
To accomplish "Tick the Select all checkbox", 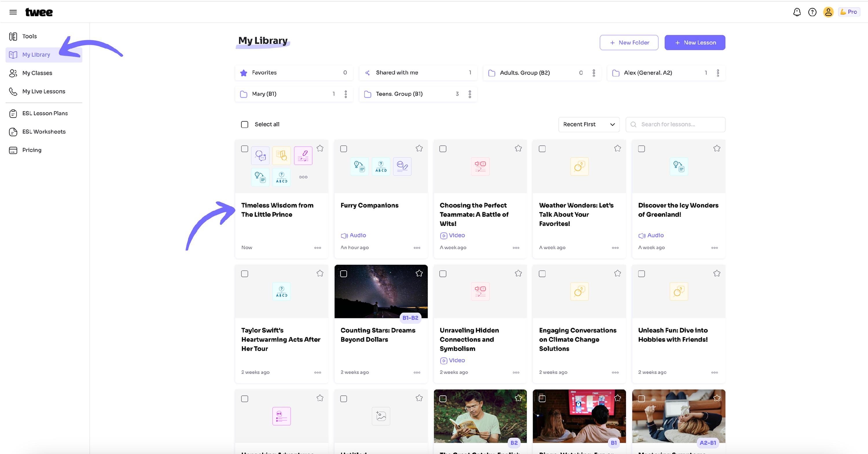I will (x=244, y=125).
